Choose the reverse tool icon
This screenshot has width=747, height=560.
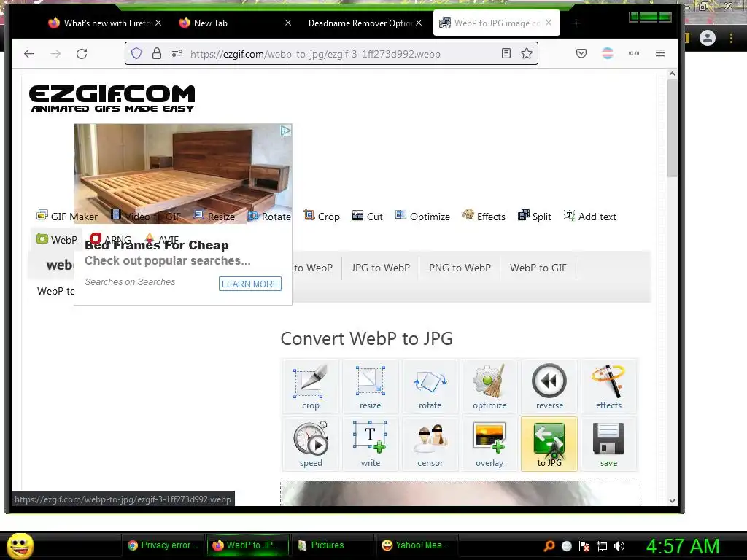click(x=549, y=386)
